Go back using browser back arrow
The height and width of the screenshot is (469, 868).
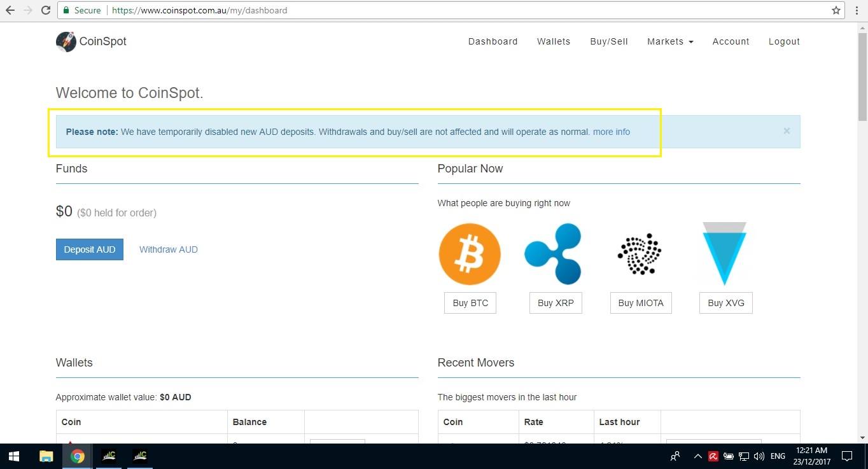(x=10, y=10)
